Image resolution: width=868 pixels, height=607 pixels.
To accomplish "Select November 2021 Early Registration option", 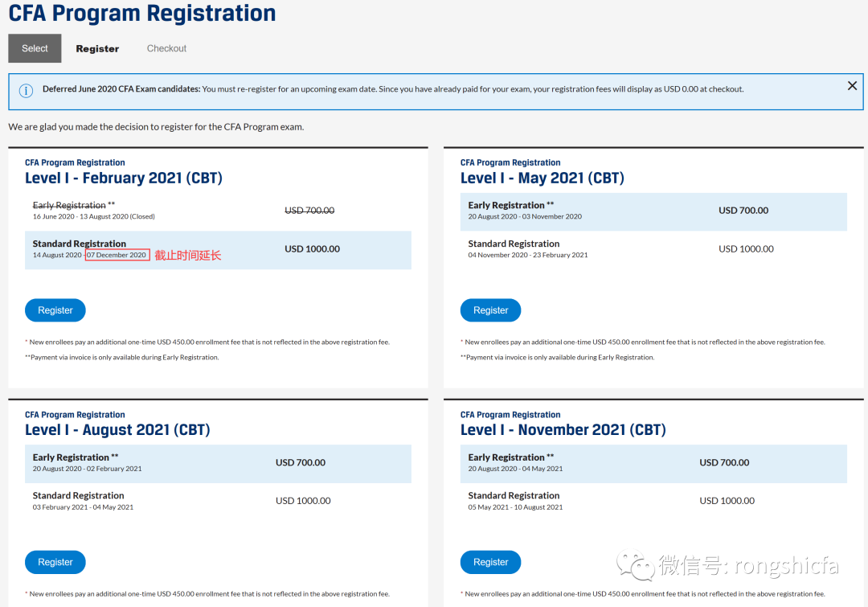I will pos(653,463).
